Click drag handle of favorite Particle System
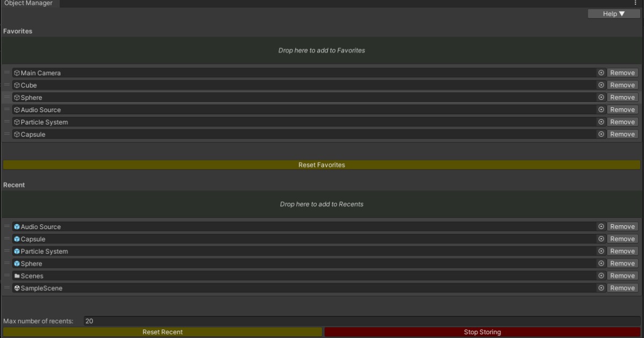 (x=7, y=122)
